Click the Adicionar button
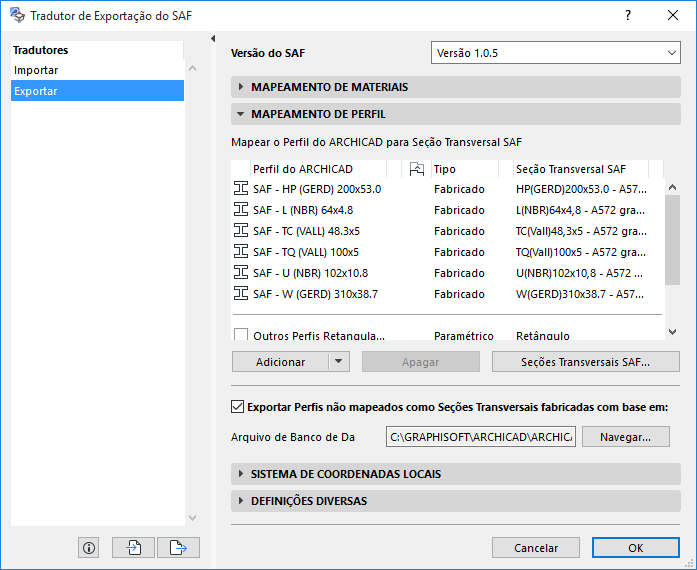The width and height of the screenshot is (697, 570). pyautogui.click(x=280, y=362)
